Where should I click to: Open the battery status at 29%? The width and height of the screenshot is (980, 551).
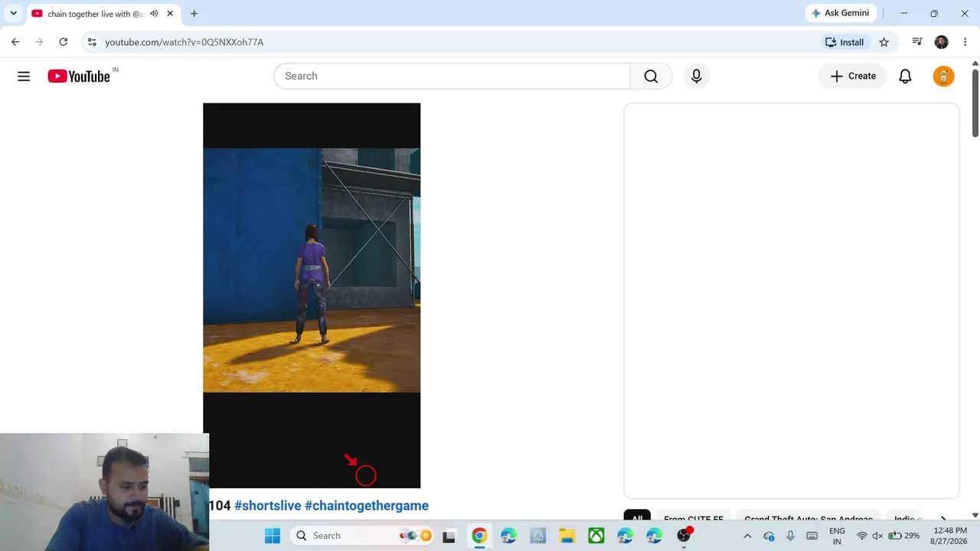[x=903, y=536]
